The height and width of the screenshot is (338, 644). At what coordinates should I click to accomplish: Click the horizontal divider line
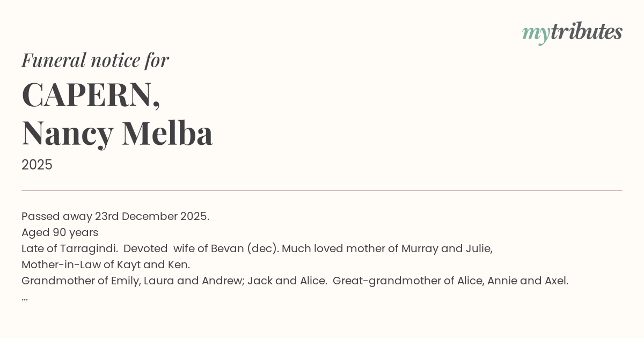pyautogui.click(x=322, y=190)
